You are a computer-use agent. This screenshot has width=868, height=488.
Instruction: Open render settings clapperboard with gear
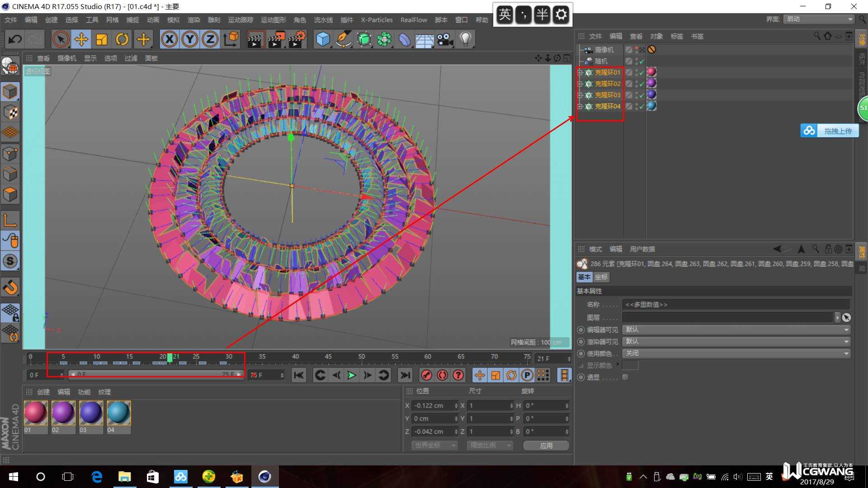click(x=297, y=40)
